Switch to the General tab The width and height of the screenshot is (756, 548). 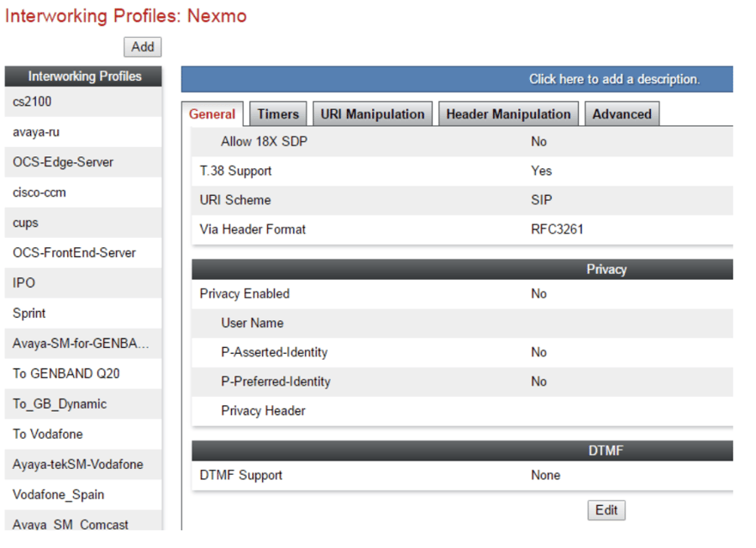213,113
